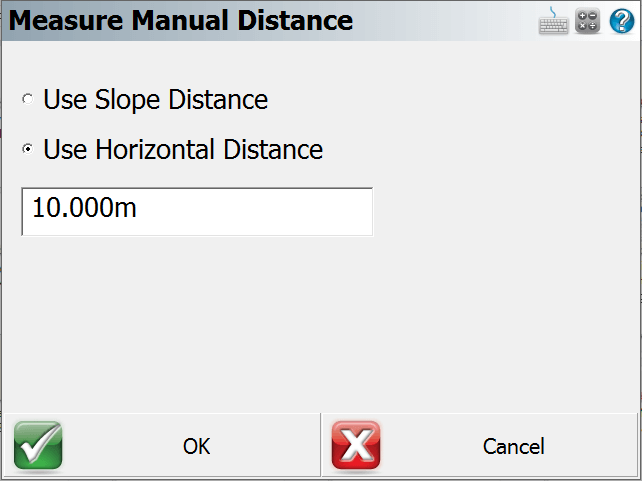Click the red X icon

(x=356, y=445)
